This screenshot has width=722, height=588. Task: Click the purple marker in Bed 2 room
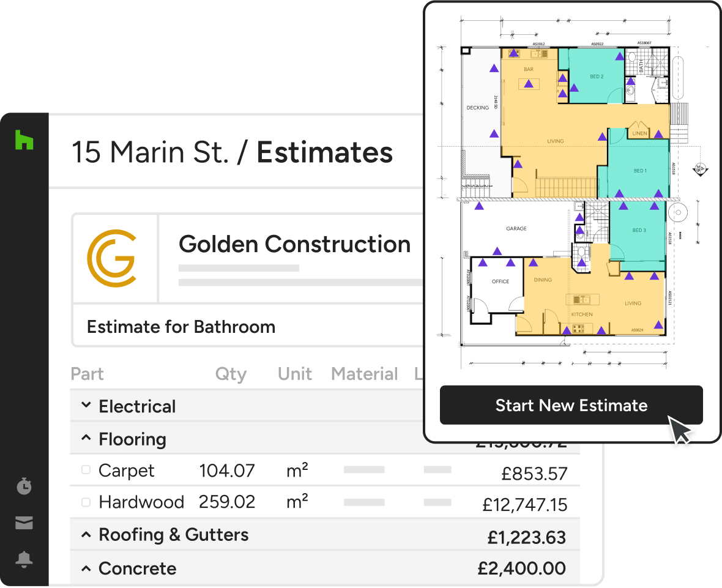tap(574, 88)
